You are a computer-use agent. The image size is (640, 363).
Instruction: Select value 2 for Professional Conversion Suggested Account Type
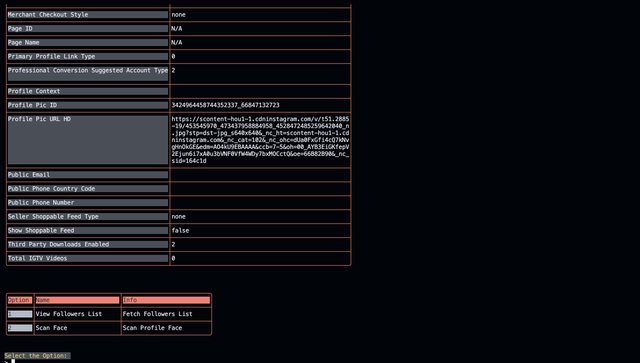pos(173,70)
